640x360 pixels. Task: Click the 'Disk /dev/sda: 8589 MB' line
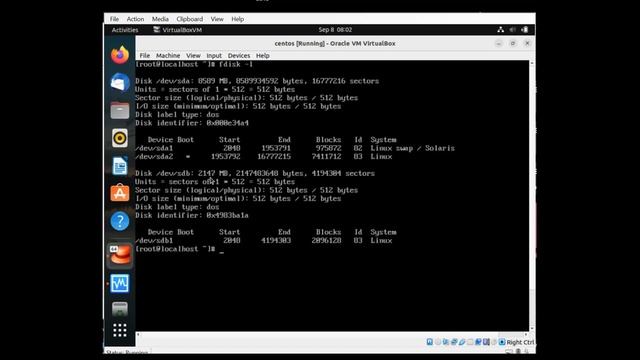[x=257, y=81]
